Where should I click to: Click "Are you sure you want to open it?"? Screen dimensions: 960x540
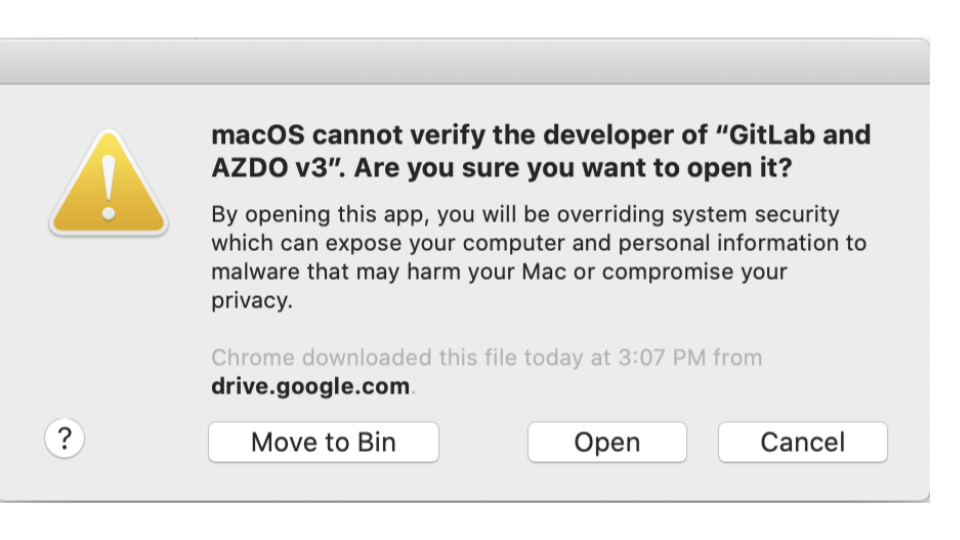pos(573,168)
